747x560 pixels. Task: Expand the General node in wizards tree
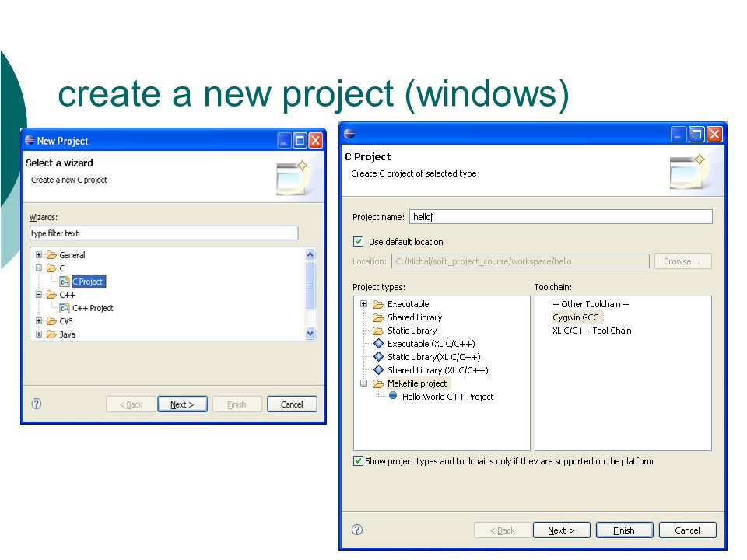(39, 255)
